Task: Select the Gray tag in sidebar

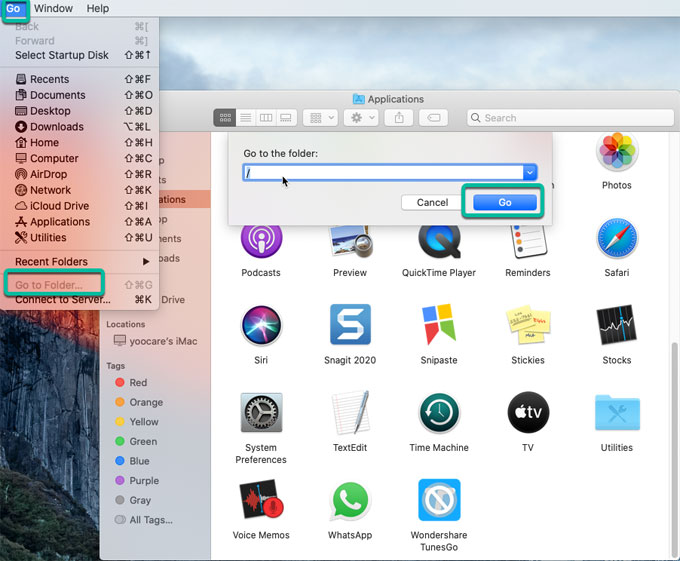Action: tap(133, 500)
